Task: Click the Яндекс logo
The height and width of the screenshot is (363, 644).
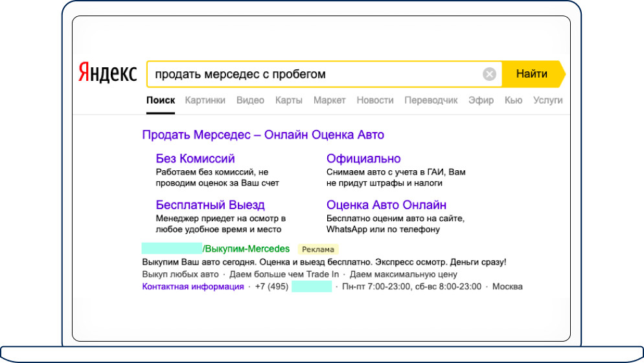Action: coord(108,73)
